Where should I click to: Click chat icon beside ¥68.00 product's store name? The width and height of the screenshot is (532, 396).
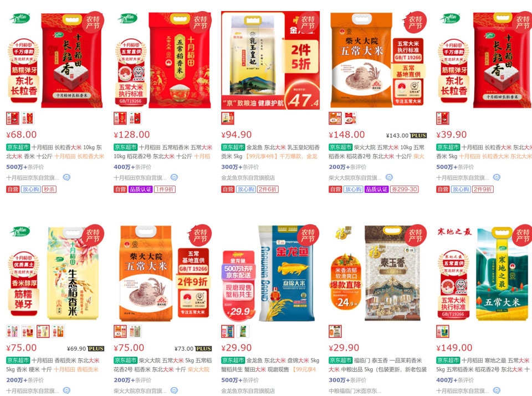pos(66,177)
